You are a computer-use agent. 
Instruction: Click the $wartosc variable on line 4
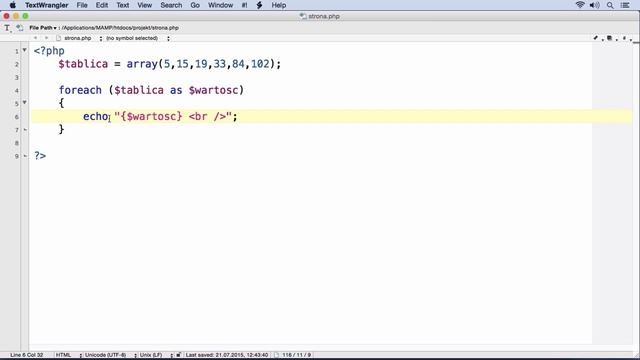click(213, 90)
